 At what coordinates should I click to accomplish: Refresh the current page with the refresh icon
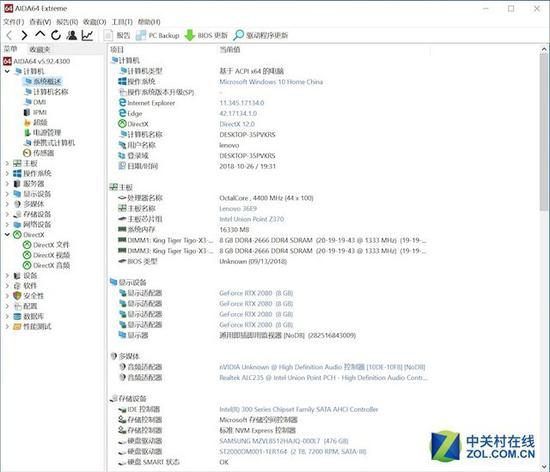[56, 35]
